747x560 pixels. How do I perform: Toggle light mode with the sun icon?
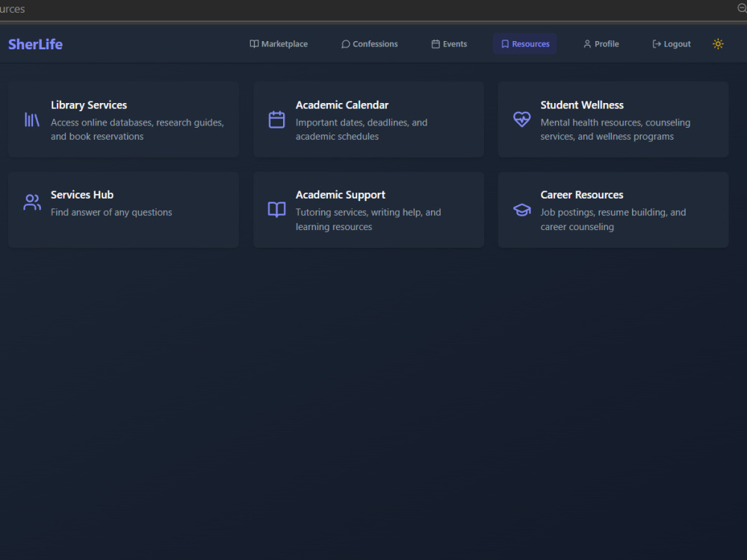[x=718, y=44]
